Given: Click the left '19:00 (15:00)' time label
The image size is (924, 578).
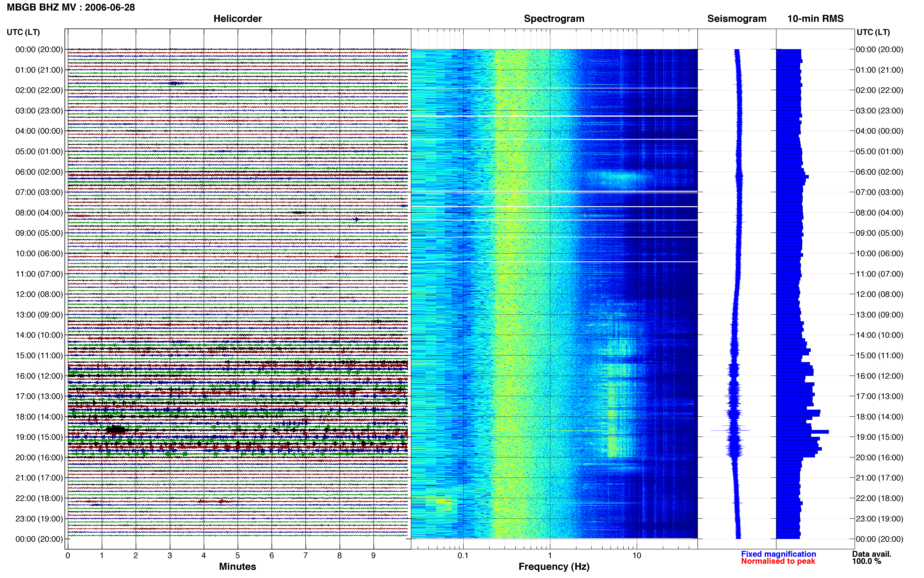Looking at the screenshot, I should [39, 437].
